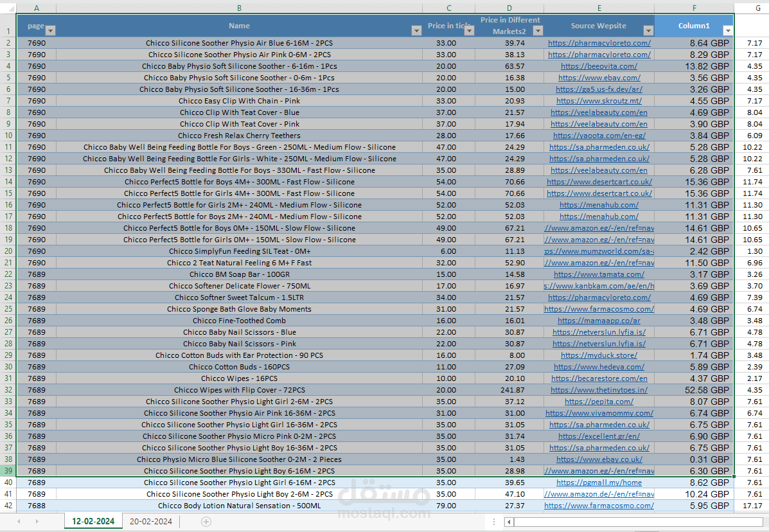Select column D header
The image size is (769, 532).
click(x=509, y=8)
